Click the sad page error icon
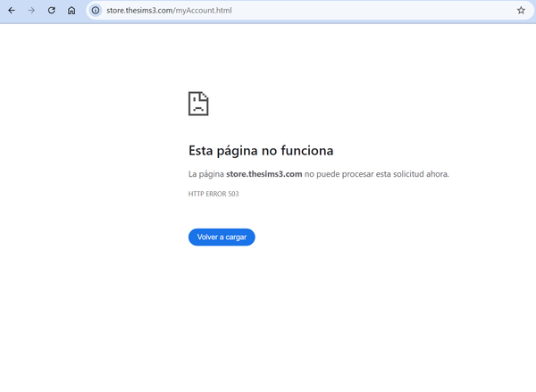Image resolution: width=536 pixels, height=392 pixels. (x=198, y=104)
